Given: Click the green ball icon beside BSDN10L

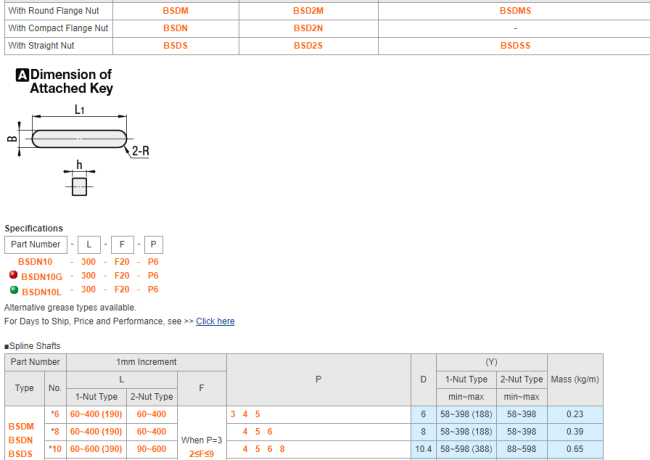Looking at the screenshot, I should coord(13,290).
